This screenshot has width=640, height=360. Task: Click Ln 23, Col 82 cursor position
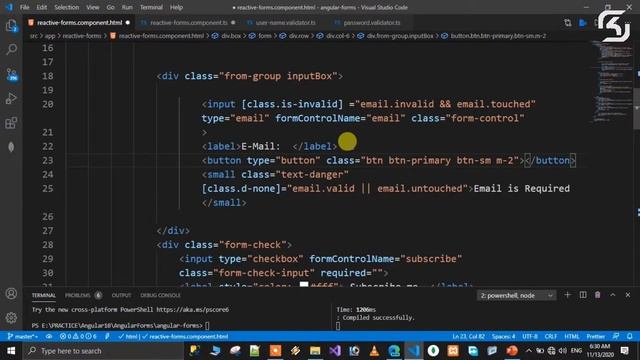(x=468, y=337)
